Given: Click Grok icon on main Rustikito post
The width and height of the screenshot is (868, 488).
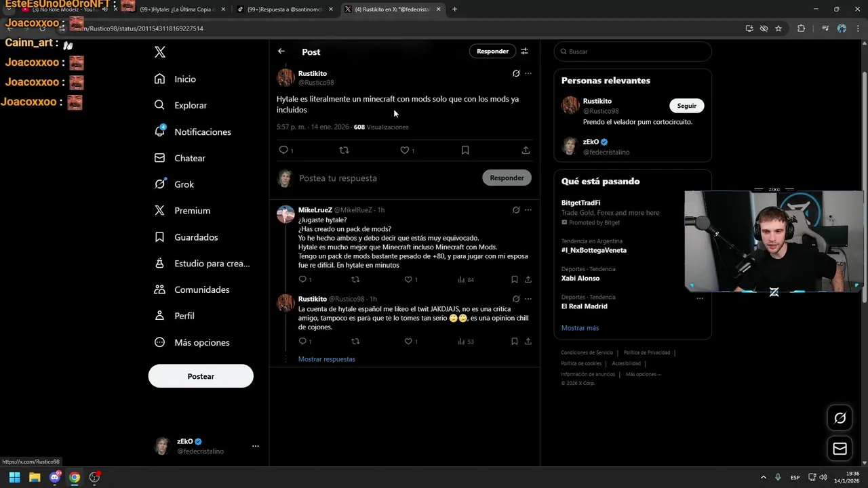Looking at the screenshot, I should (516, 73).
